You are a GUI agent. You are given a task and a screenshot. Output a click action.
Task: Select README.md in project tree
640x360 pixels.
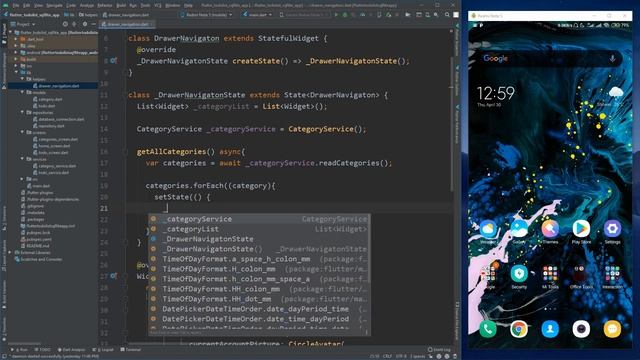(x=35, y=246)
